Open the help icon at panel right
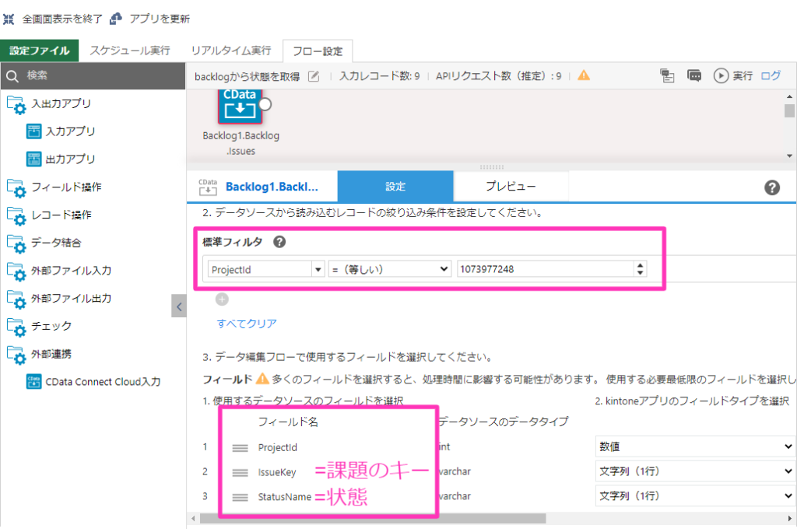Image resolution: width=797 pixels, height=532 pixels. pos(772,188)
